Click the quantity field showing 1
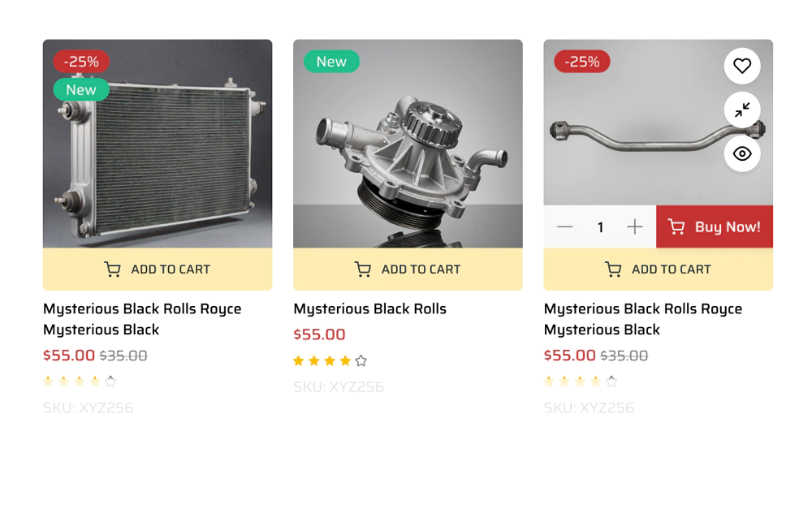Image resolution: width=812 pixels, height=509 pixels. [600, 226]
